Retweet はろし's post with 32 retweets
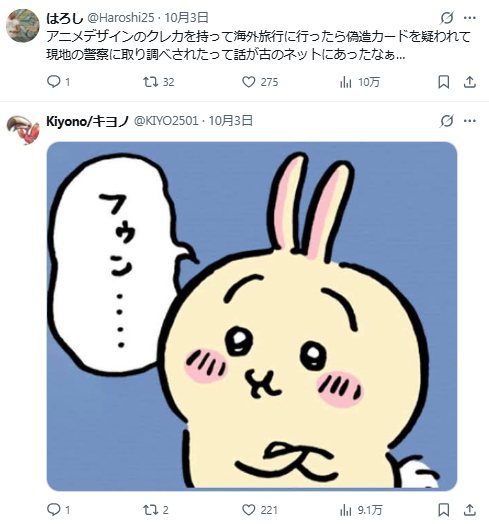 tap(150, 82)
